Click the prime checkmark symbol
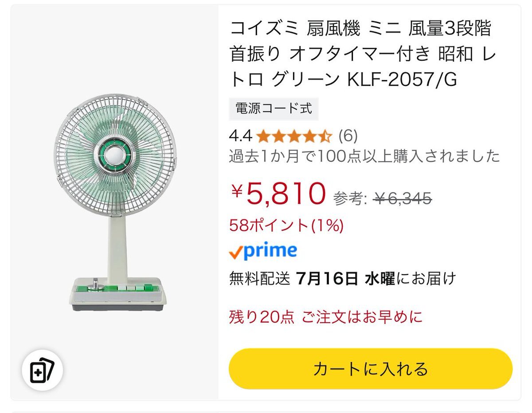The width and height of the screenshot is (532, 413). [x=236, y=253]
